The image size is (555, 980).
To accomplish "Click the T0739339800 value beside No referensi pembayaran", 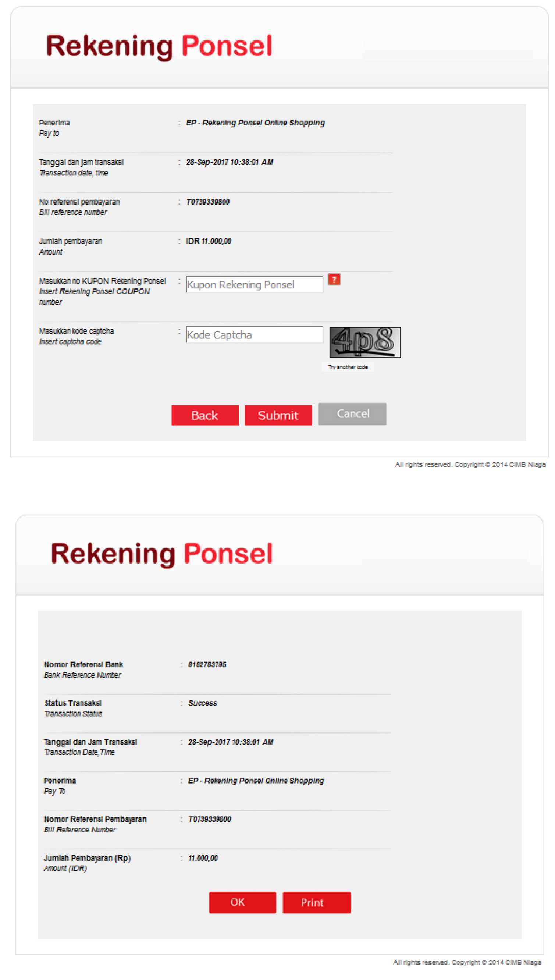I will (208, 202).
